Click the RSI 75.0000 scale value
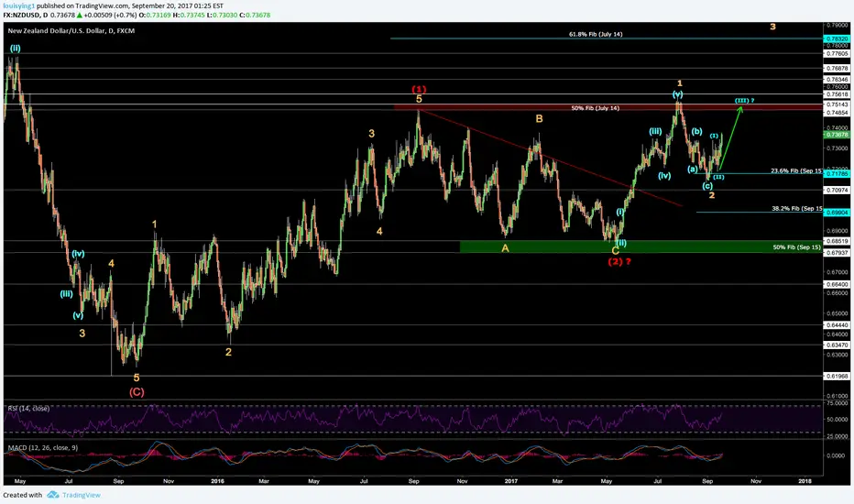 [838, 404]
